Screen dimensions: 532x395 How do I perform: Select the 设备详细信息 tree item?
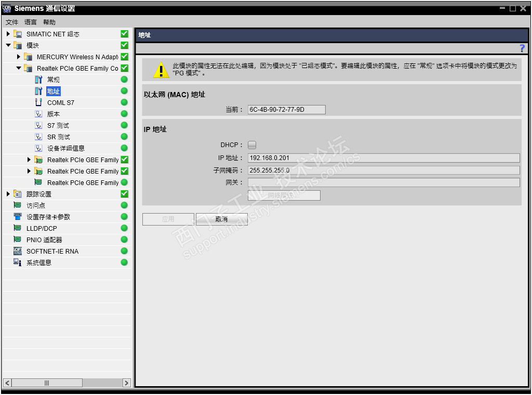point(66,148)
